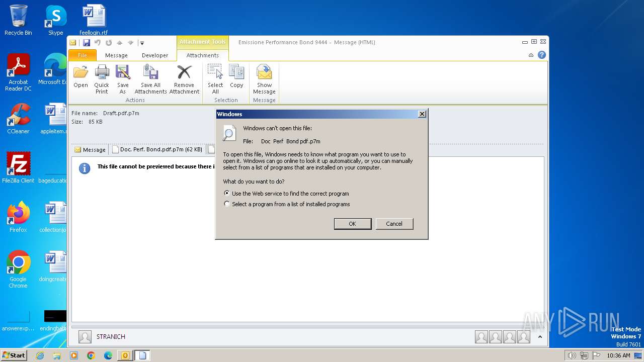Viewport: 644px width, 362px height.
Task: Open the Recycle Bin on the desktop
Action: click(18, 20)
